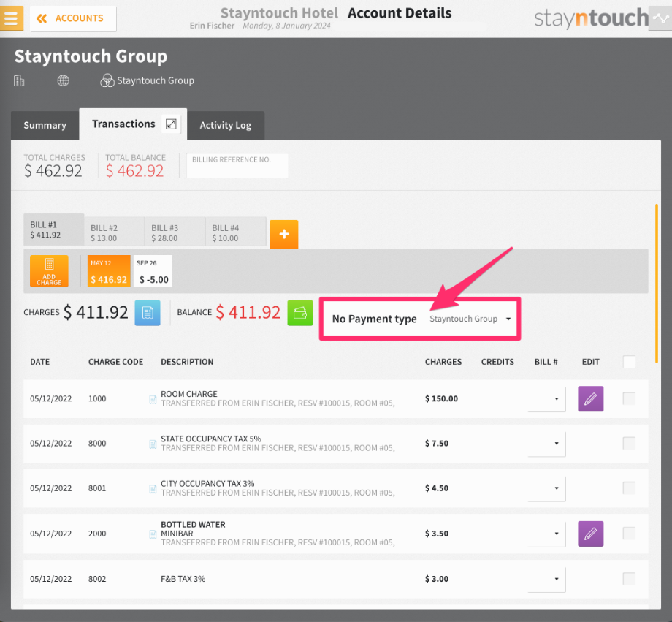Open bill dropdown for Room Charge row

[547, 399]
